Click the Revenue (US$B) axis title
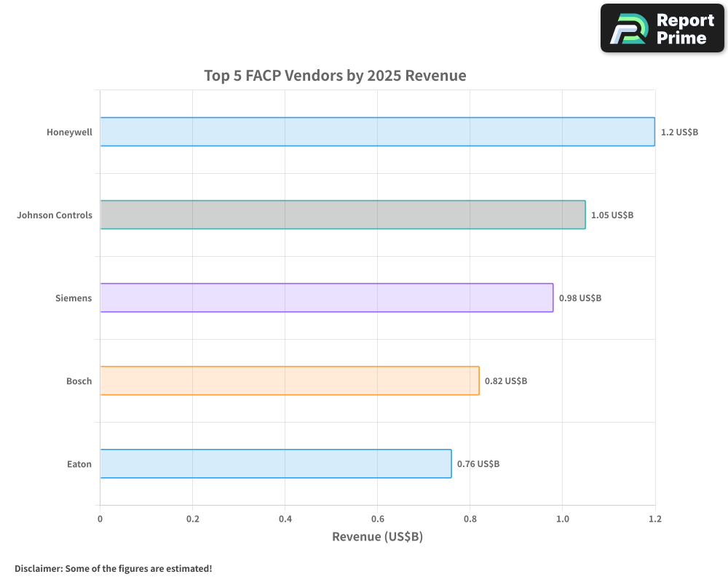Screen dimensions: 728x582 tap(377, 537)
